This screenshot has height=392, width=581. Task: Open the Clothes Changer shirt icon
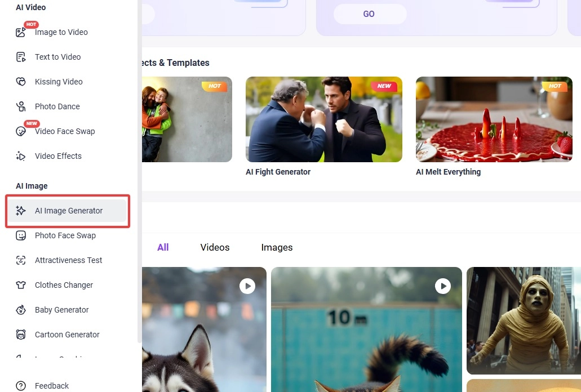coord(21,285)
